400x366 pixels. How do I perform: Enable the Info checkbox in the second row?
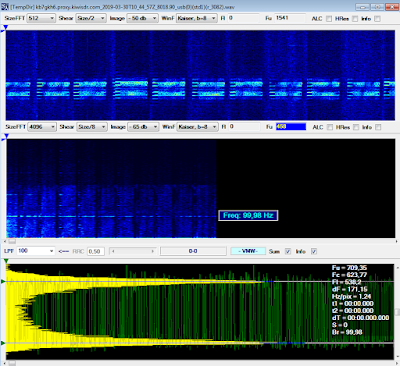tap(378, 127)
